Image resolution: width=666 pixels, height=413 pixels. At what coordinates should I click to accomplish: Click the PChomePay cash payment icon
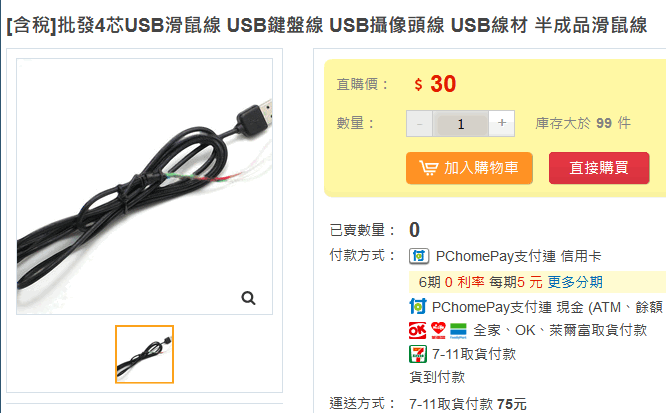(x=418, y=306)
